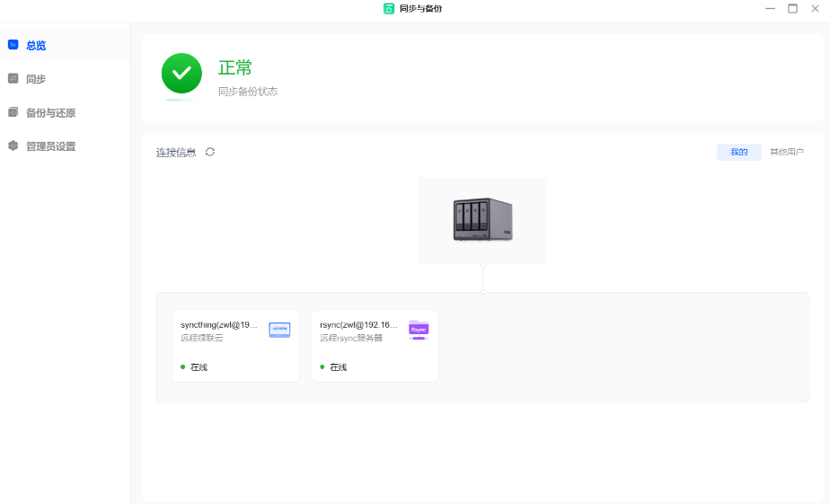Click the 备份与还原 backup icon in sidebar
This screenshot has width=830, height=504.
tap(13, 112)
